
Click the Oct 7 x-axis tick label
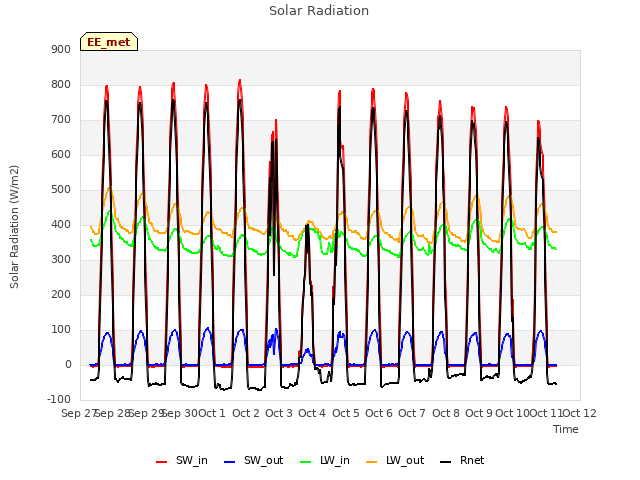412,413
